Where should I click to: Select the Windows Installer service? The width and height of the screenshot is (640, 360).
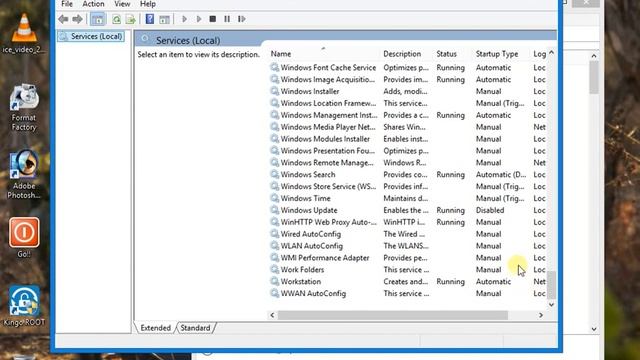click(407, 91)
